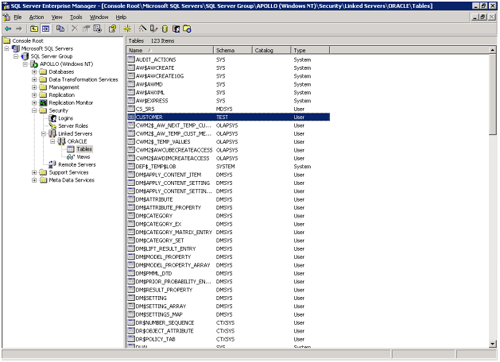Expand the Replication folder node
500x362 pixels.
point(34,95)
